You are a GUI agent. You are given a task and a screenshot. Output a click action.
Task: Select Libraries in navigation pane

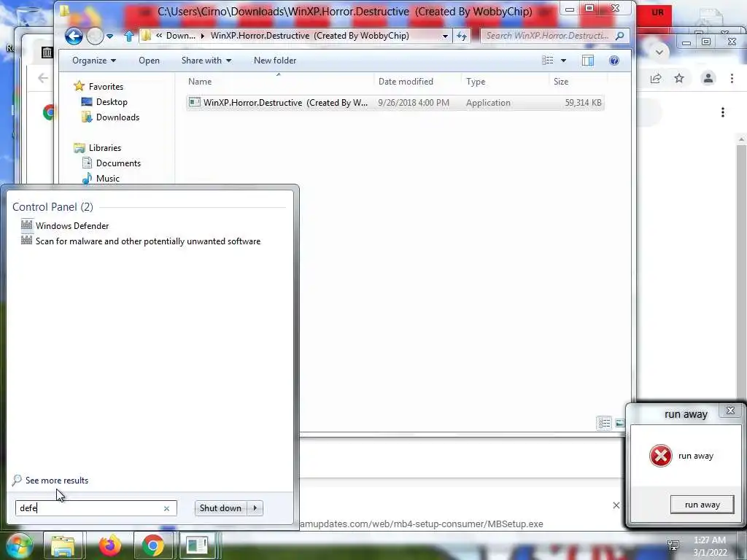tap(98, 147)
